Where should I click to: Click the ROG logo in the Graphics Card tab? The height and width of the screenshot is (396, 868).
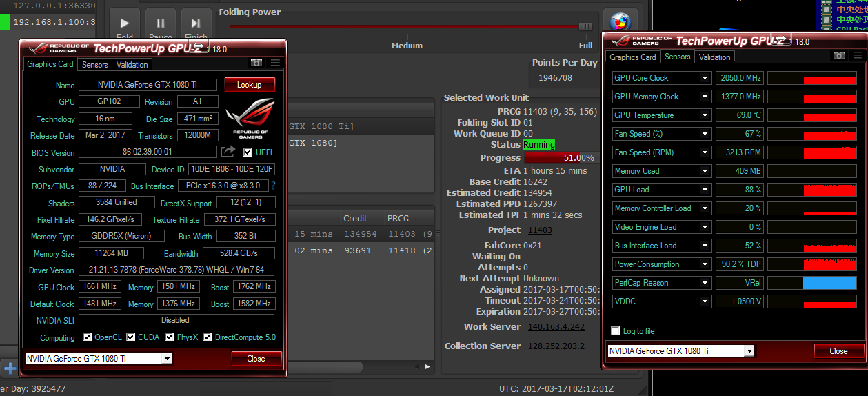coord(250,118)
